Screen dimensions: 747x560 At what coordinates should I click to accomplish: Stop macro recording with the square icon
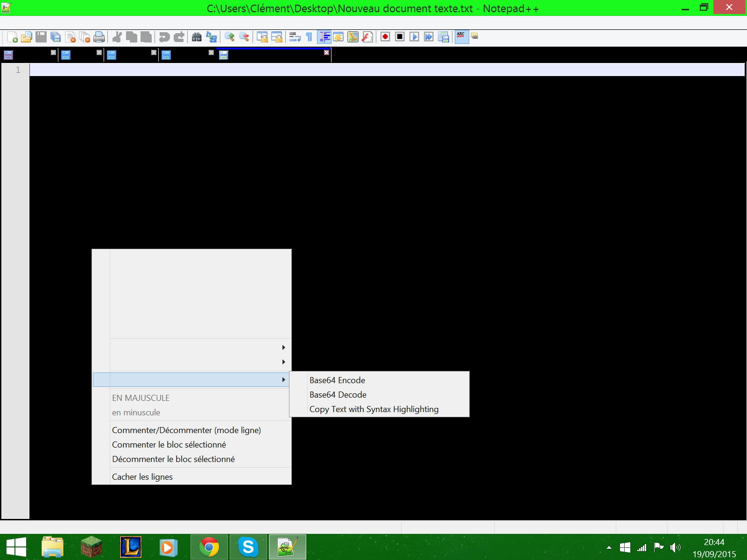pos(400,37)
